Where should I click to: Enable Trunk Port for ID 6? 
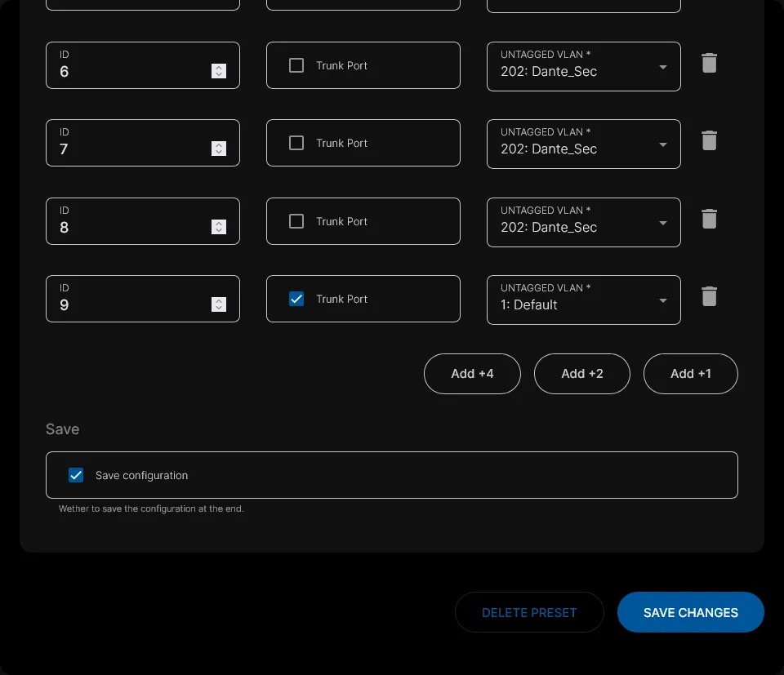(x=296, y=65)
